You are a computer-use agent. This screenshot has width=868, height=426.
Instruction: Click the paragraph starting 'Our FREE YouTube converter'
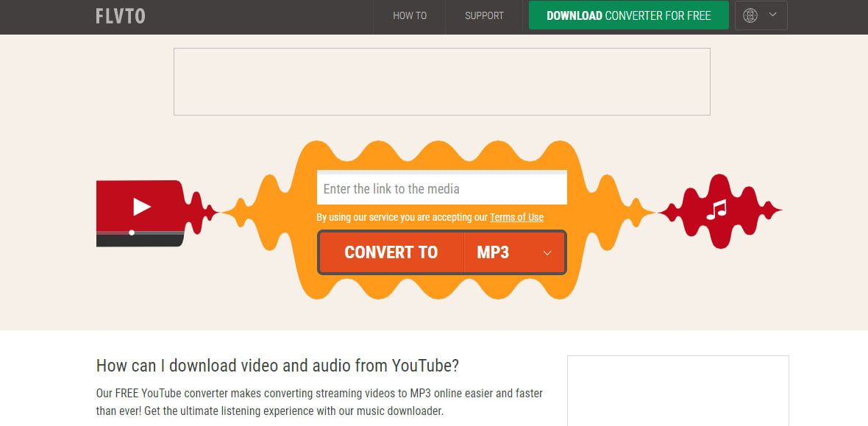pyautogui.click(x=319, y=402)
